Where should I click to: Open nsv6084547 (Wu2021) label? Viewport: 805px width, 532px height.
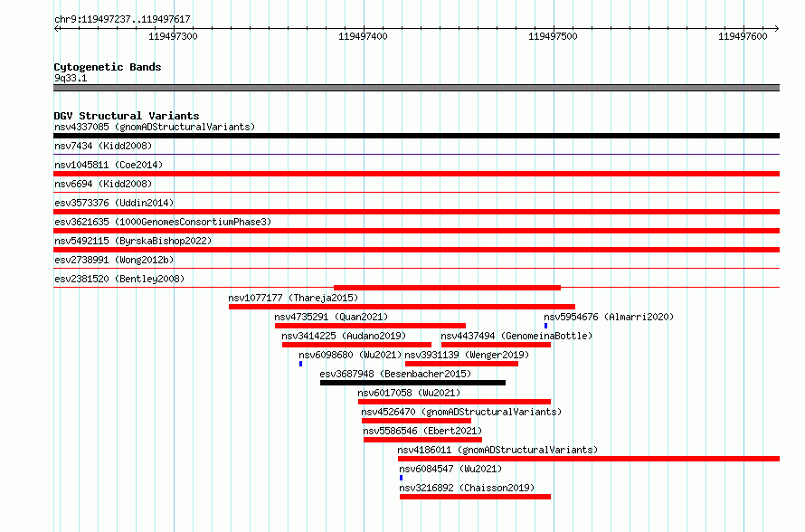[450, 469]
